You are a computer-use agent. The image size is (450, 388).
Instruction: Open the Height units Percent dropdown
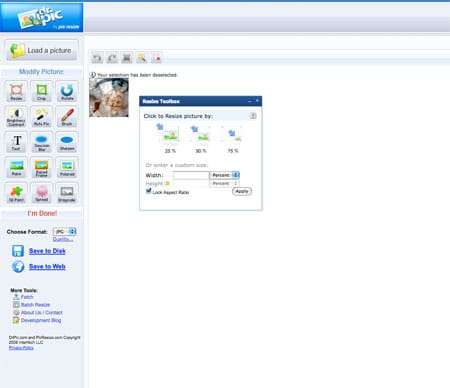click(224, 183)
